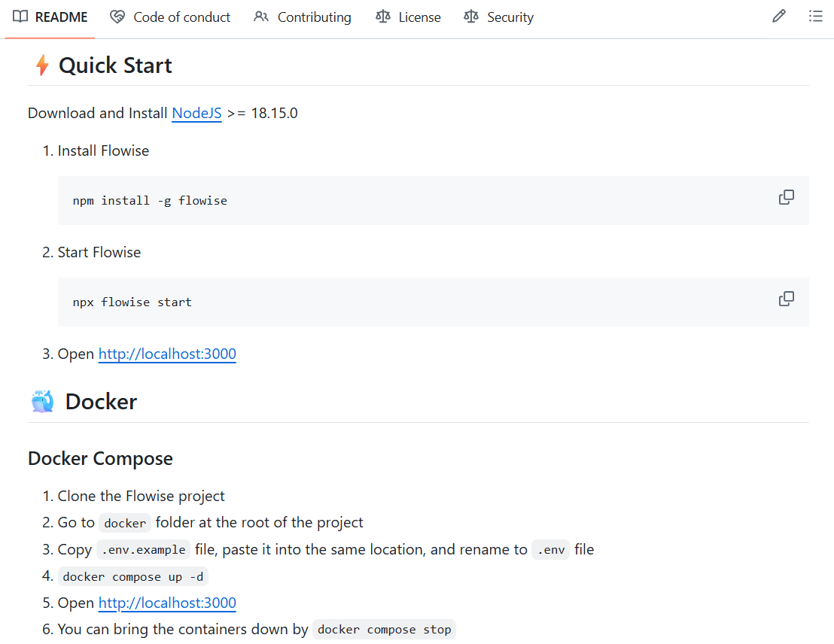
Task: Click the '.env.example' inline code
Action: 143,549
